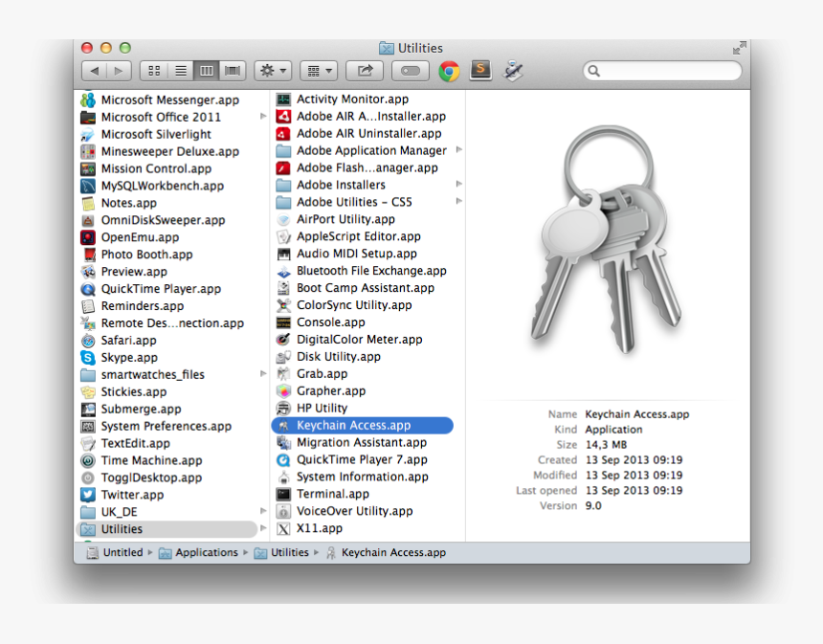Select the Adobe AIR Uninstaller.app icon
This screenshot has height=644, width=823.
283,133
